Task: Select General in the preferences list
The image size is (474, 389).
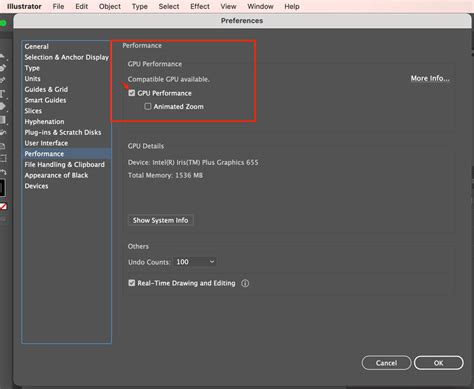Action: coord(66,47)
